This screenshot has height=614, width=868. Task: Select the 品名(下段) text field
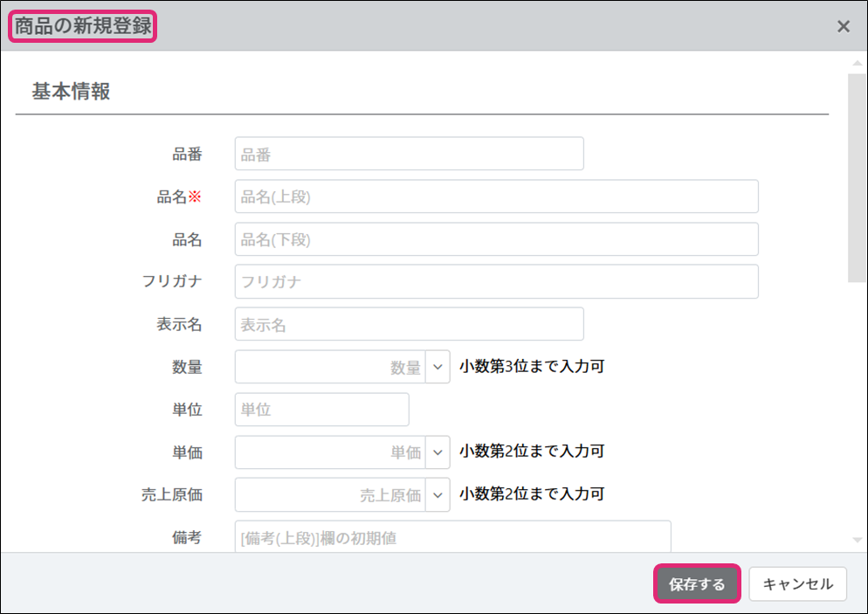point(497,239)
